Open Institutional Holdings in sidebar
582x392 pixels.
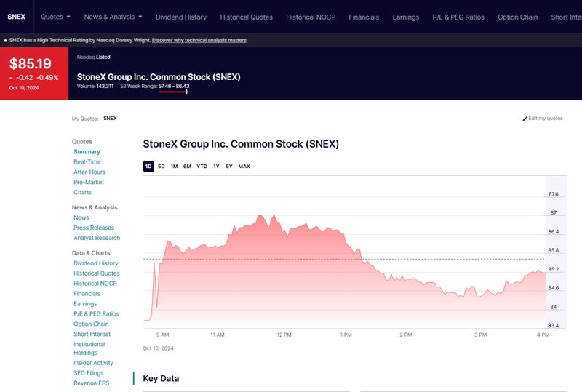(x=89, y=348)
